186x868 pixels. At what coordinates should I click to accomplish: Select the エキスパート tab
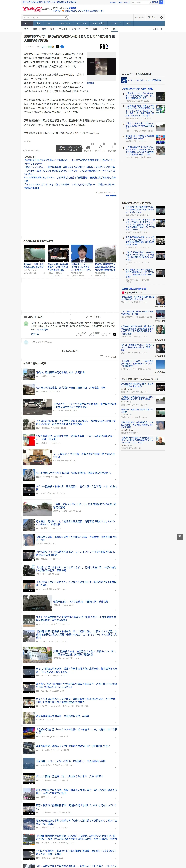point(64,24)
